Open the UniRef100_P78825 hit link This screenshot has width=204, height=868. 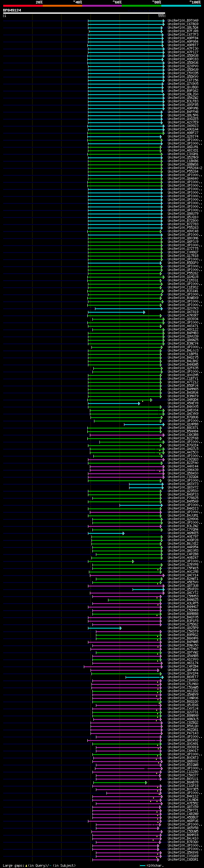coord(183,498)
